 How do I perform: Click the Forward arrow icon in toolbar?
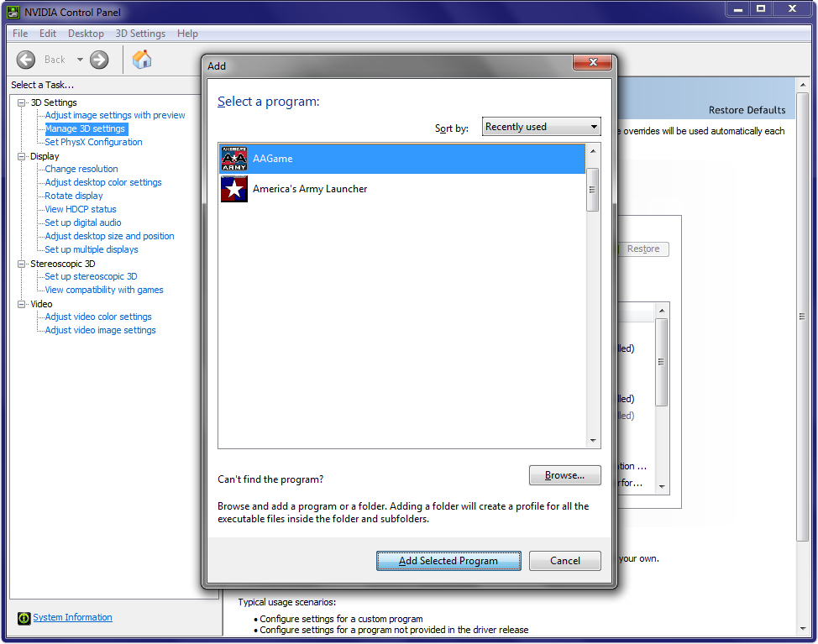pos(99,60)
